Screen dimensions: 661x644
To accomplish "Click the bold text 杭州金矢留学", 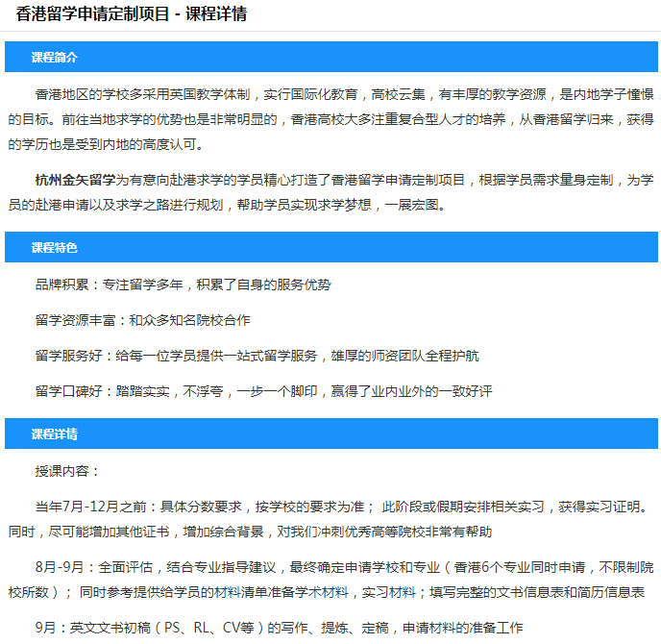I will 75,180.
